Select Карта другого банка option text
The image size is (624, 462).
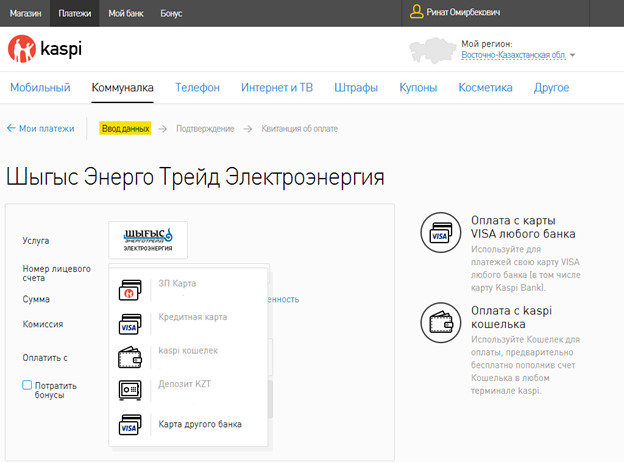pos(200,424)
